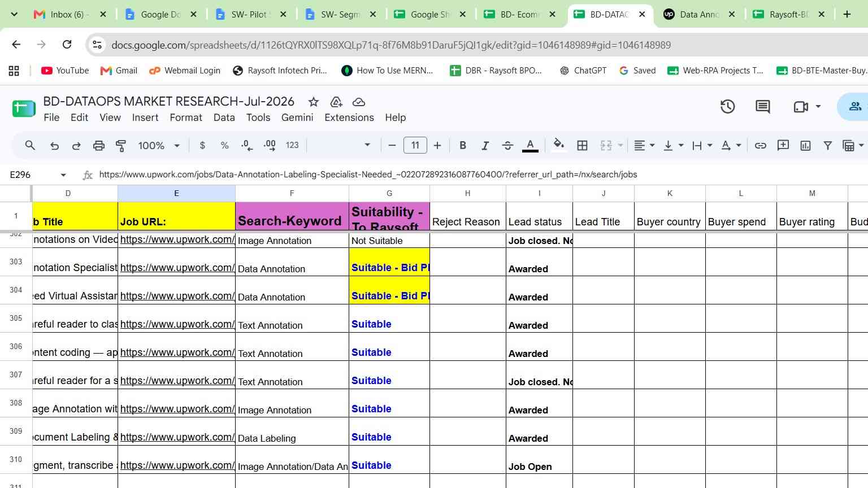Toggle italic formatting

tap(485, 146)
